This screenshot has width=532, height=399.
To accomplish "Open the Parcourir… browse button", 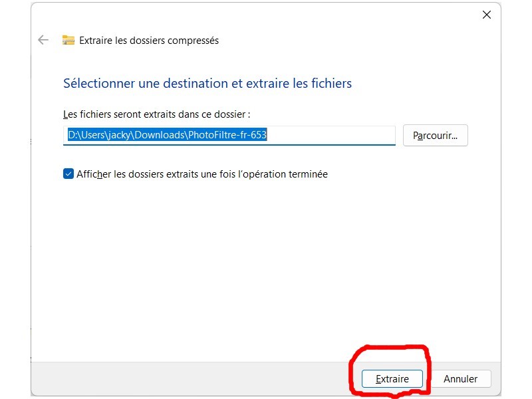I will click(x=435, y=136).
